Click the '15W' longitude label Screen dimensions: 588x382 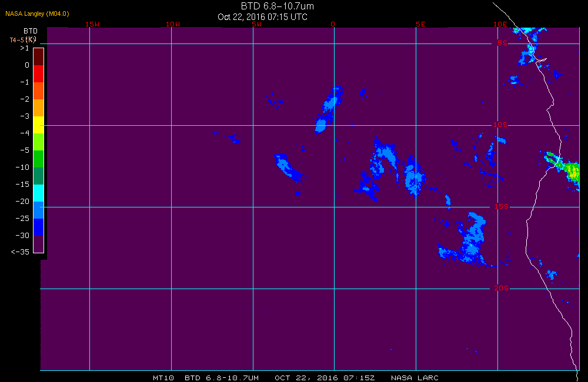[92, 24]
